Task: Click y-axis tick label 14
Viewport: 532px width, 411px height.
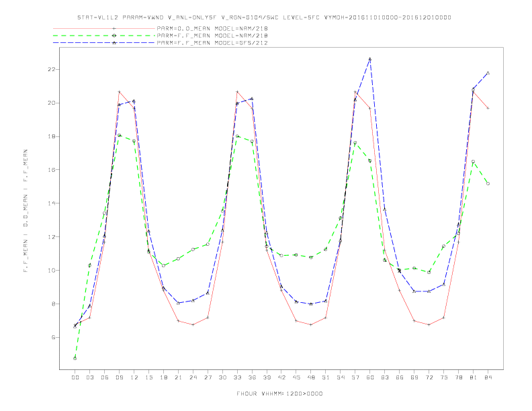Action: tap(52, 203)
